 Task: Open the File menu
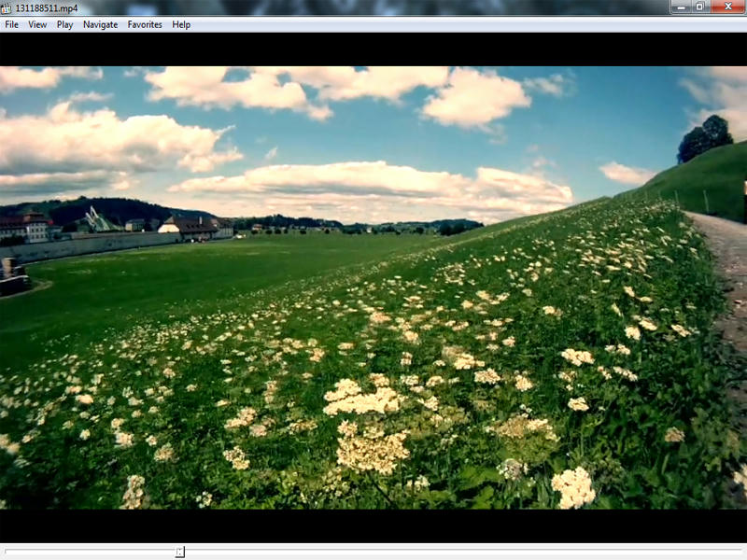coord(11,24)
